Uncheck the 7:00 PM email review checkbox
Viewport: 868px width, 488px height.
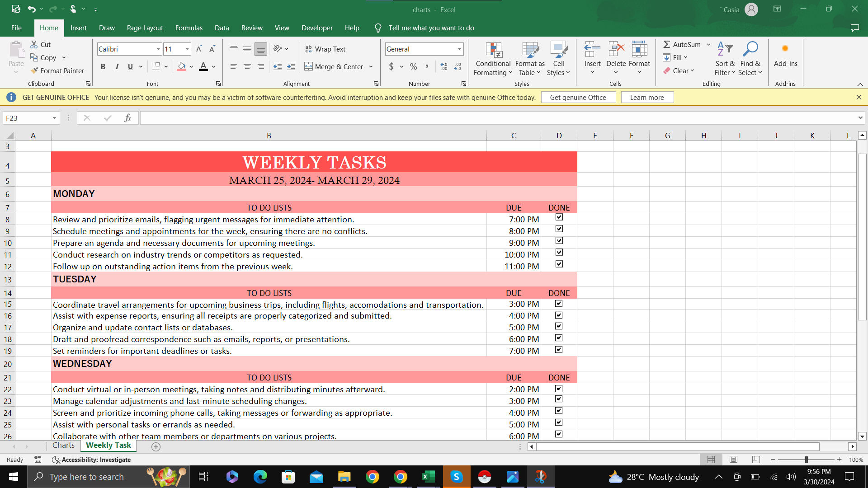pyautogui.click(x=559, y=217)
